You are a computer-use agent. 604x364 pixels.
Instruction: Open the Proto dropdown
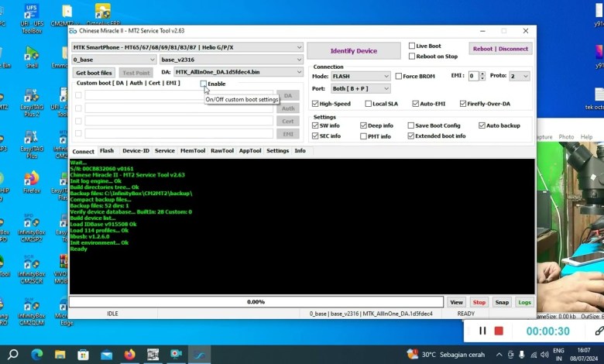click(520, 76)
